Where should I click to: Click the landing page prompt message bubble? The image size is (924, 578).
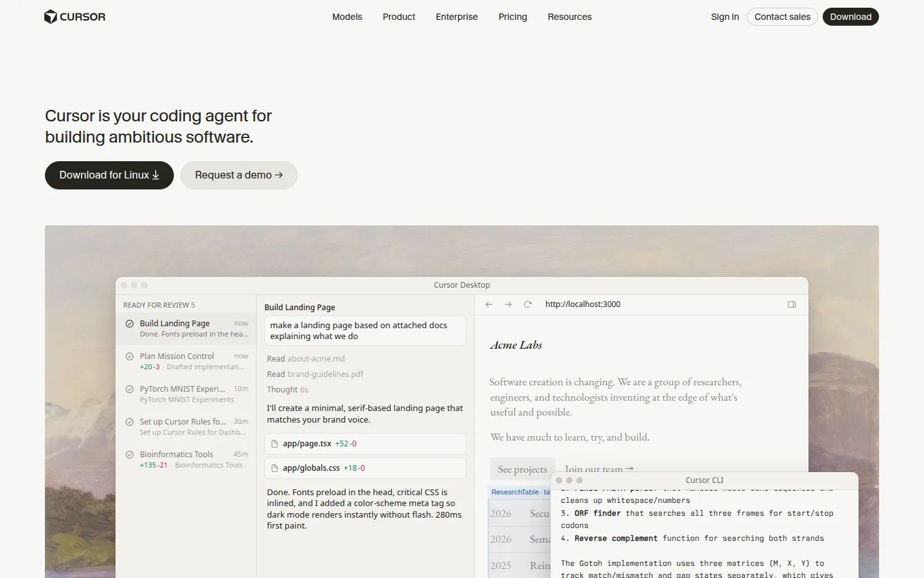click(365, 331)
